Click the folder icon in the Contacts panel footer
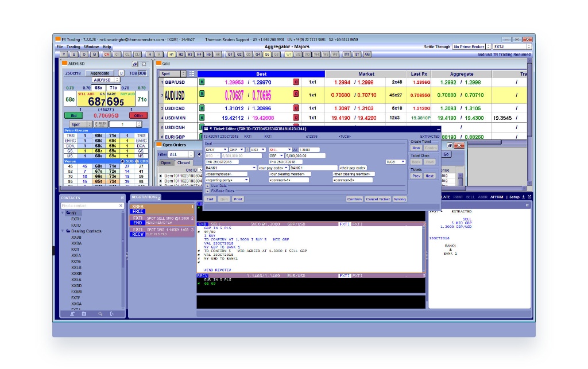 pos(84,313)
